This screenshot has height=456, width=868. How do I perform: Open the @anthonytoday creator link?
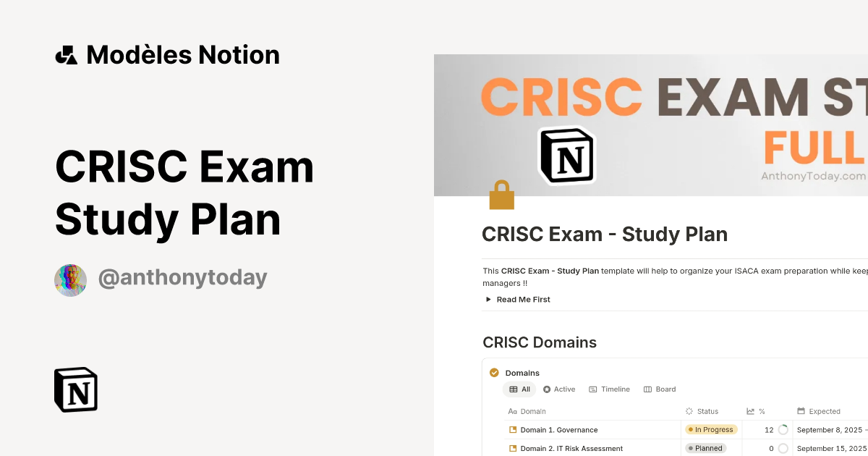coord(182,278)
